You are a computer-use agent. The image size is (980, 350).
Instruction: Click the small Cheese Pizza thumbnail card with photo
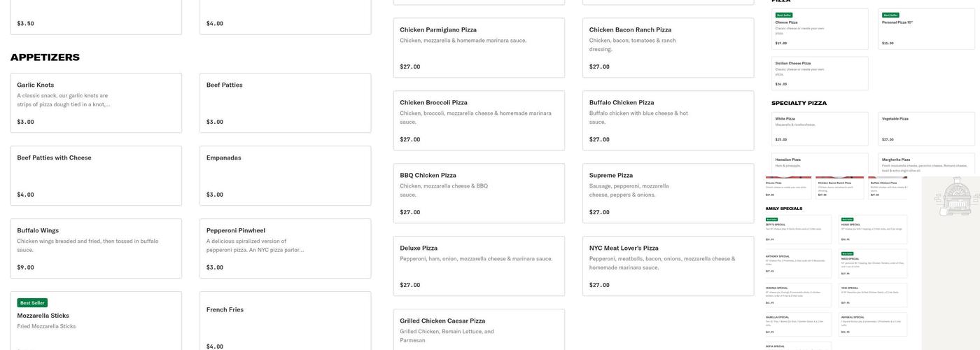coord(789,188)
